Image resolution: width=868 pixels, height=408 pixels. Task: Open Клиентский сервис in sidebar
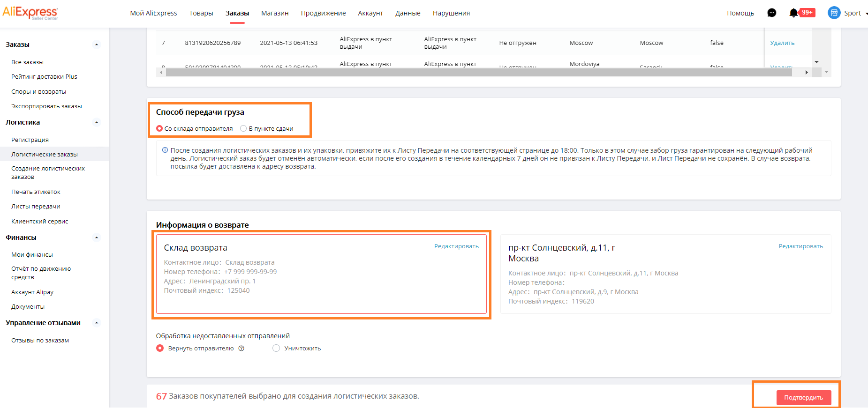(40, 222)
